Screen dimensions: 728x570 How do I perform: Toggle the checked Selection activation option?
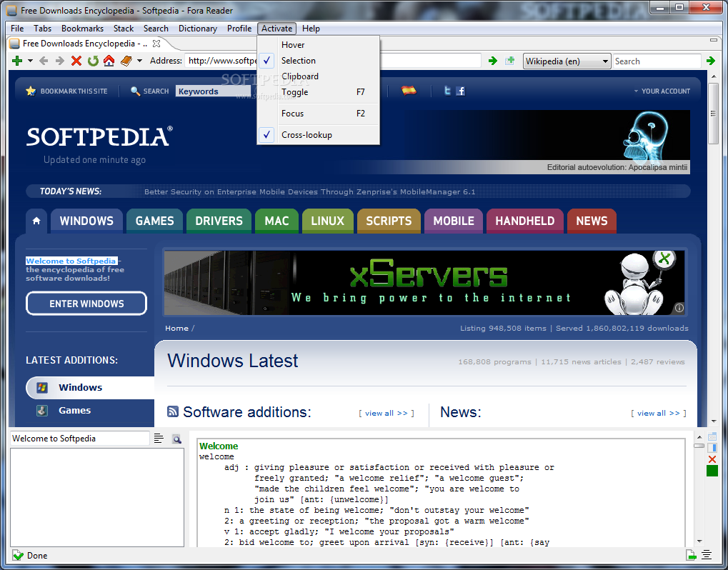pos(319,61)
